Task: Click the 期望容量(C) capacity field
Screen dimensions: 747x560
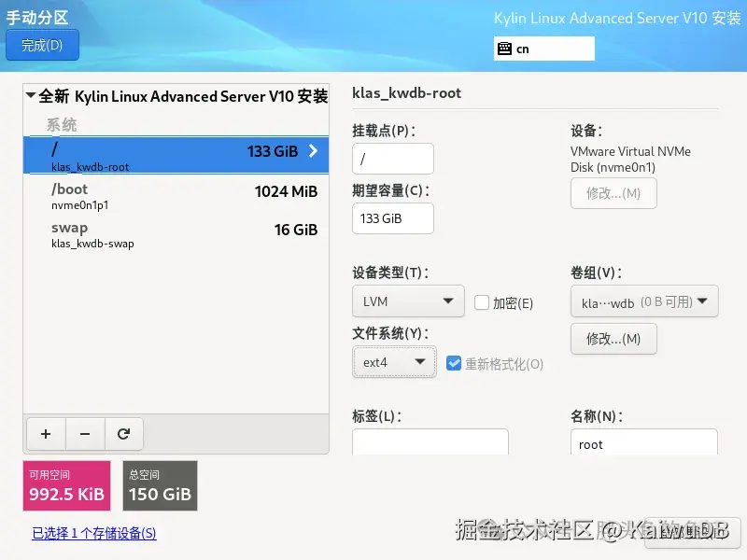Action: 393,218
